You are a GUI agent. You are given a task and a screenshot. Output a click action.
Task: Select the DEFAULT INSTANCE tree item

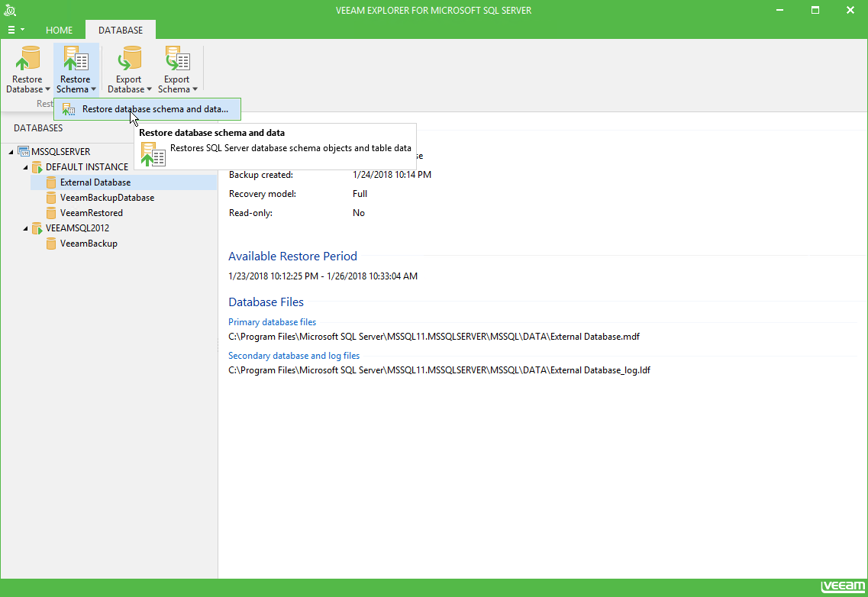(87, 167)
